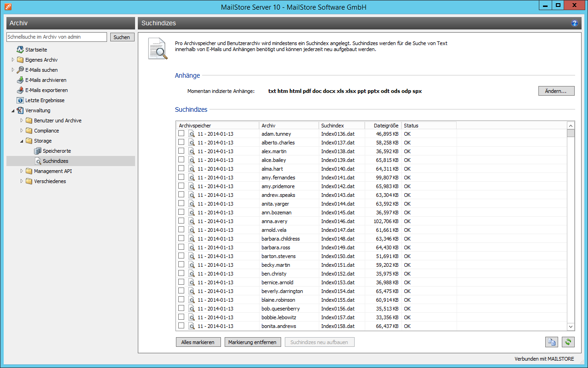
Task: Click the Letzte Ergebnisse info icon
Action: point(20,100)
